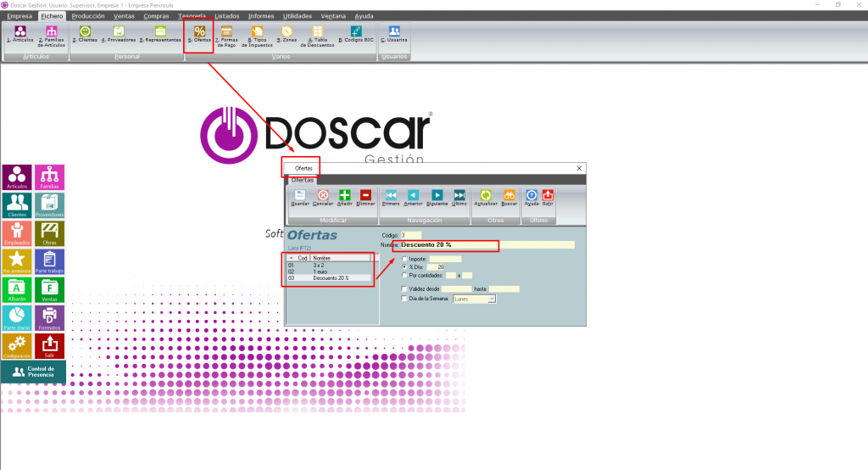Image resolution: width=868 pixels, height=470 pixels.
Task: Open the Listados menu
Action: click(227, 16)
